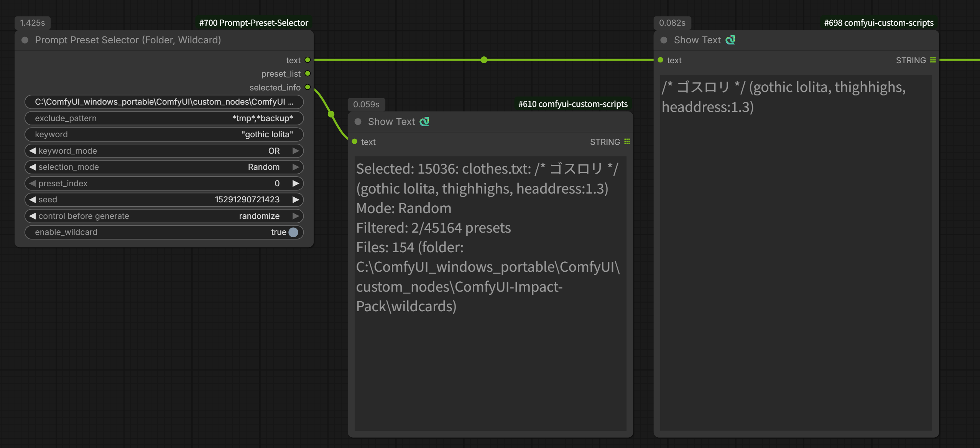Click the '/* ゴスロリ */' text in #698 node
The image size is (980, 448).
point(703,87)
